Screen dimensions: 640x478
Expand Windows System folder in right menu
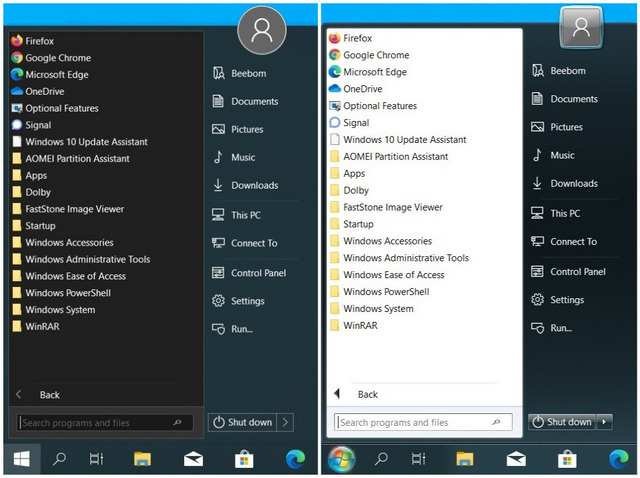(372, 309)
